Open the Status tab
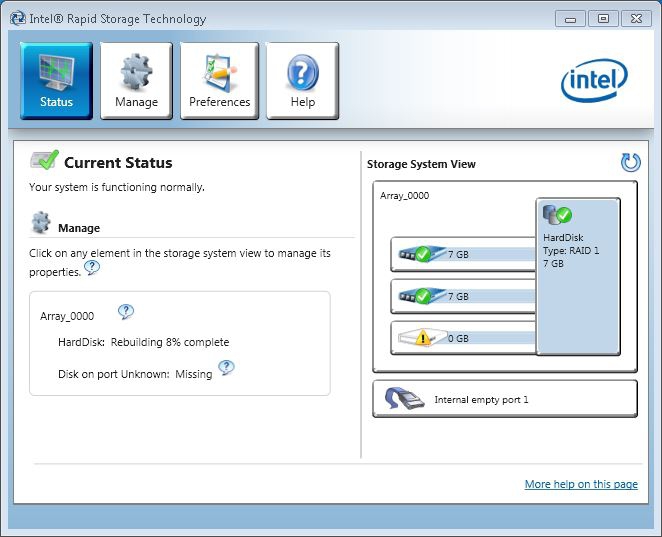The width and height of the screenshot is (662, 537). tap(56, 81)
